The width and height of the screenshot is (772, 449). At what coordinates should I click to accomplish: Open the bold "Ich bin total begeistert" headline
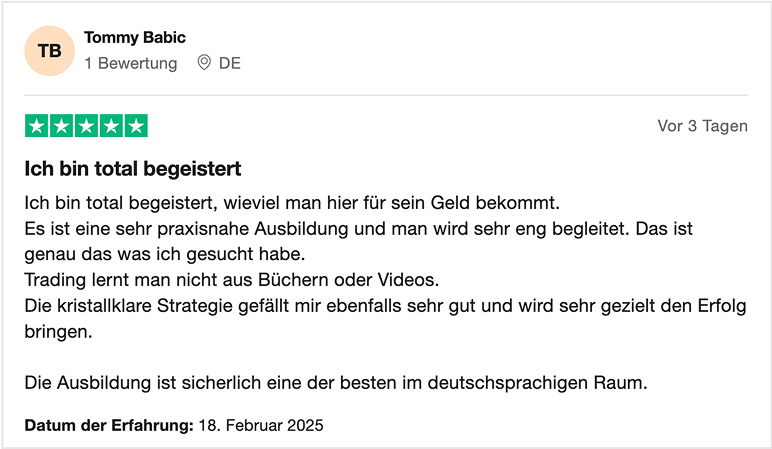pyautogui.click(x=133, y=168)
